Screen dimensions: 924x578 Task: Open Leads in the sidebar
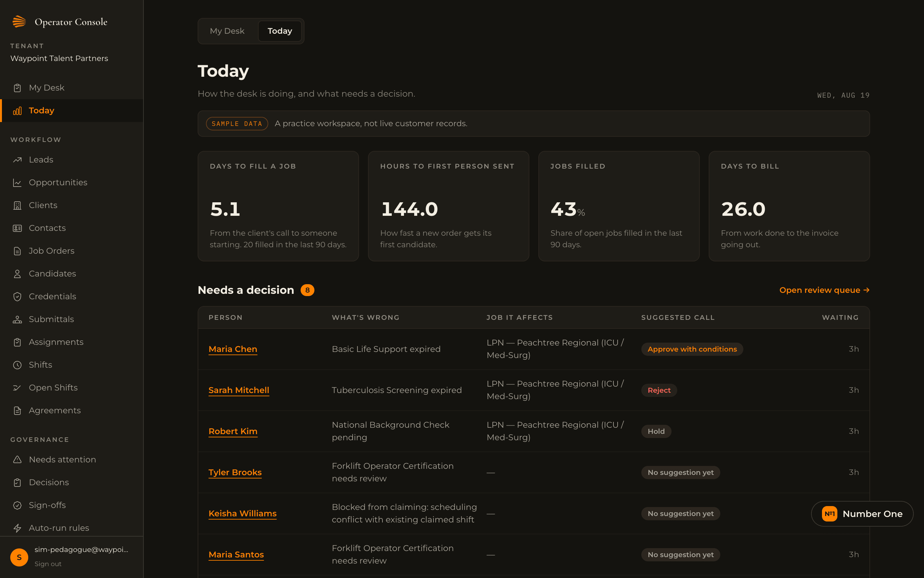[x=72, y=160]
